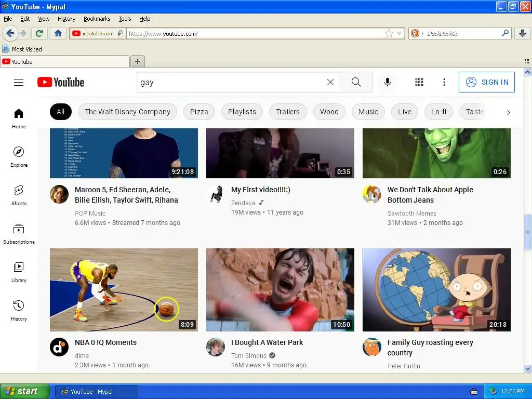Open the Help menu
Screen dimensions: 532x399
coord(144,19)
